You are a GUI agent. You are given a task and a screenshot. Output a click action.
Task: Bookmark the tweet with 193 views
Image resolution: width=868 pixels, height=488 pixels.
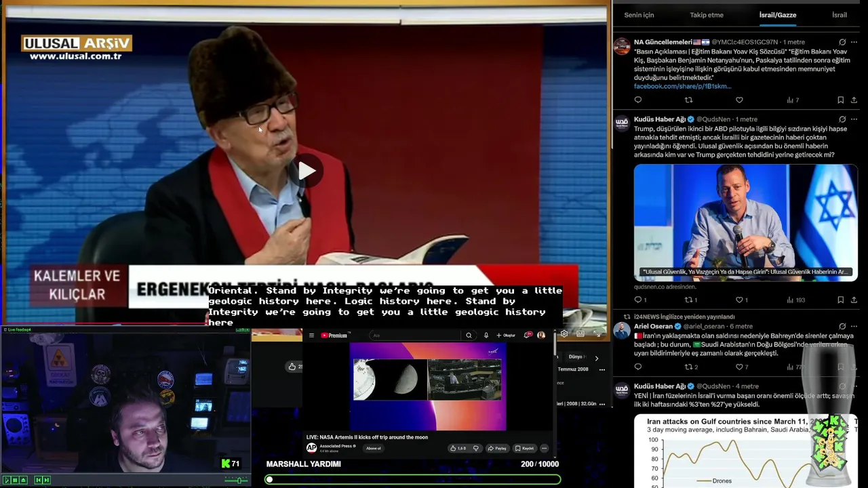pos(840,300)
